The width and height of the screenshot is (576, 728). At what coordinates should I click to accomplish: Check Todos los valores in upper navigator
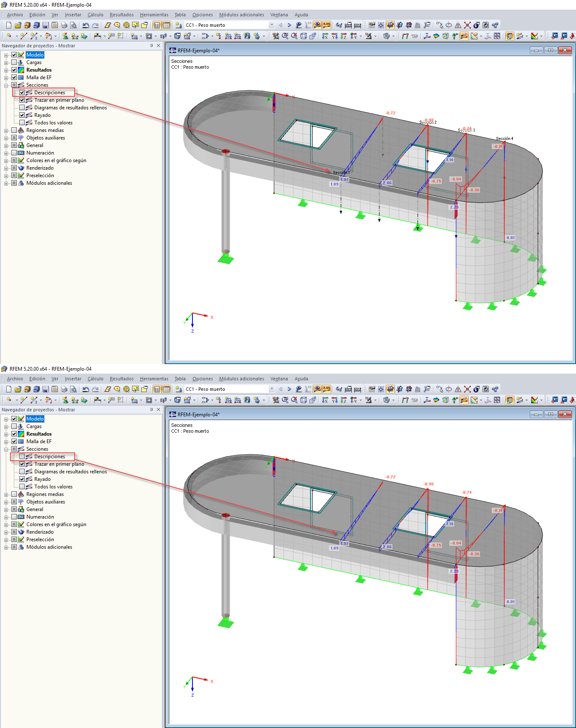(22, 123)
